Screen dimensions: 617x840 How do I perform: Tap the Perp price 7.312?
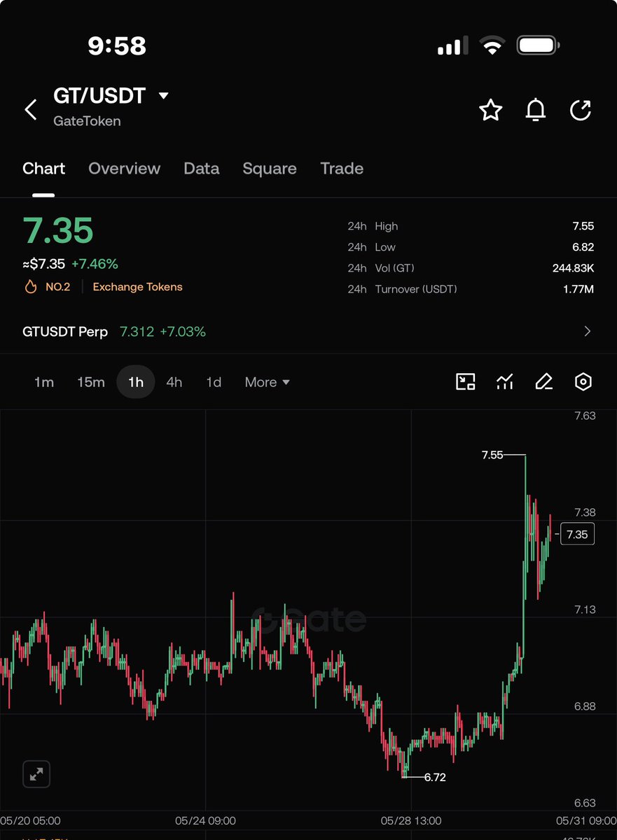click(137, 332)
